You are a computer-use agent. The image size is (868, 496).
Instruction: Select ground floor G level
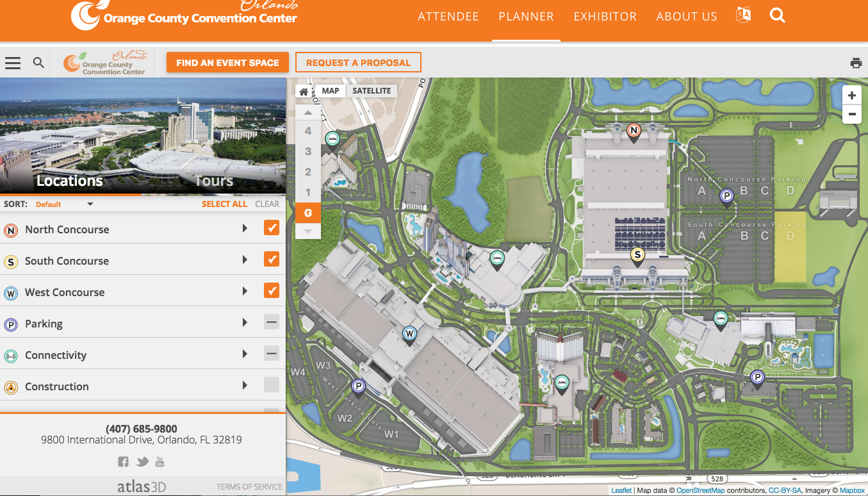point(308,213)
